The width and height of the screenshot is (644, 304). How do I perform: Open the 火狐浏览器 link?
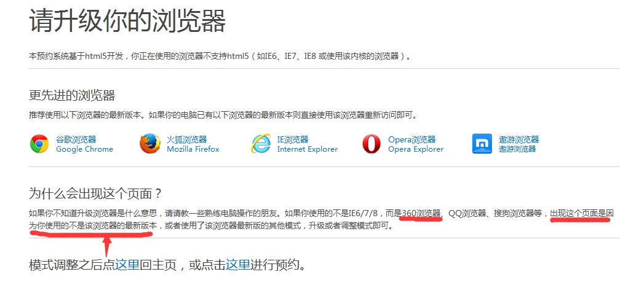pyautogui.click(x=187, y=139)
